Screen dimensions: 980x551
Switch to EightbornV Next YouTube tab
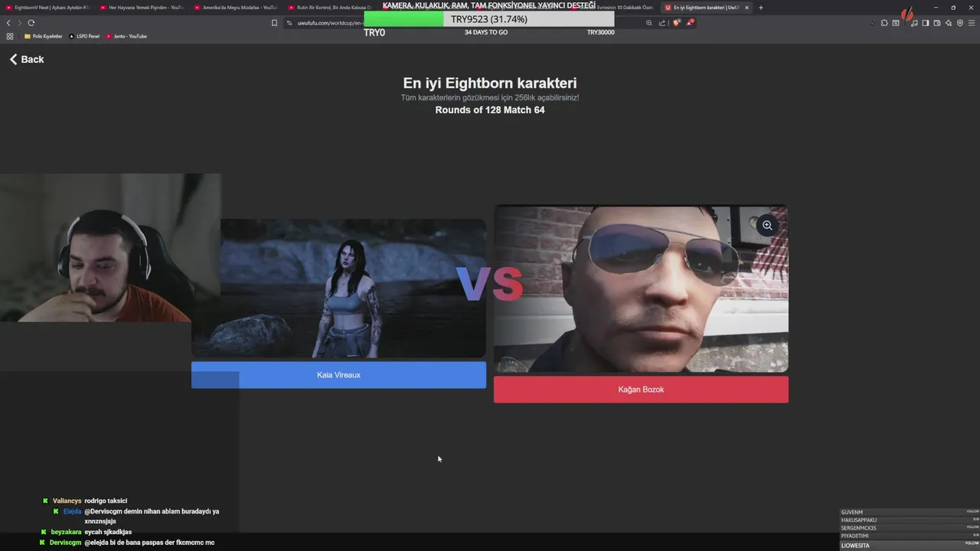pyautogui.click(x=47, y=8)
